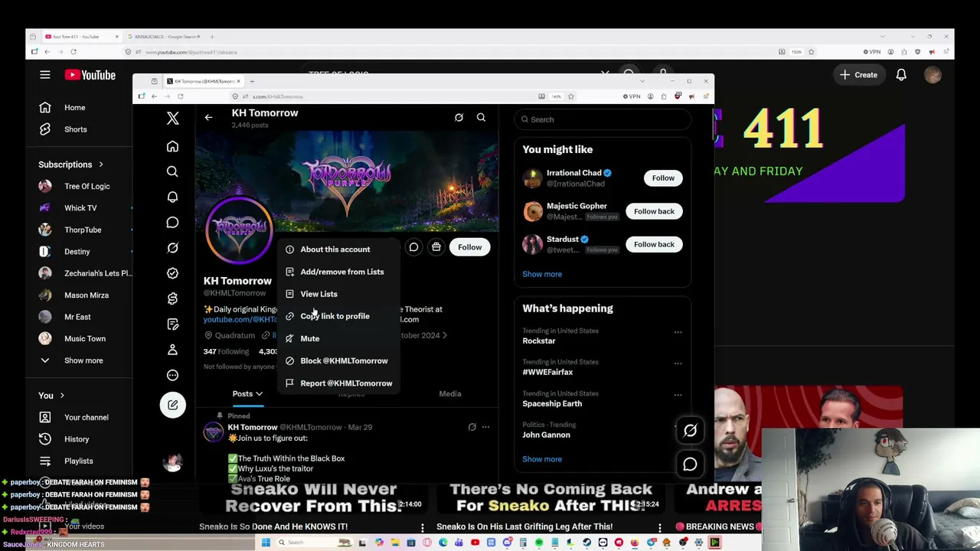
Task: Open the YouTube guide hamburger menu
Action: (45, 75)
